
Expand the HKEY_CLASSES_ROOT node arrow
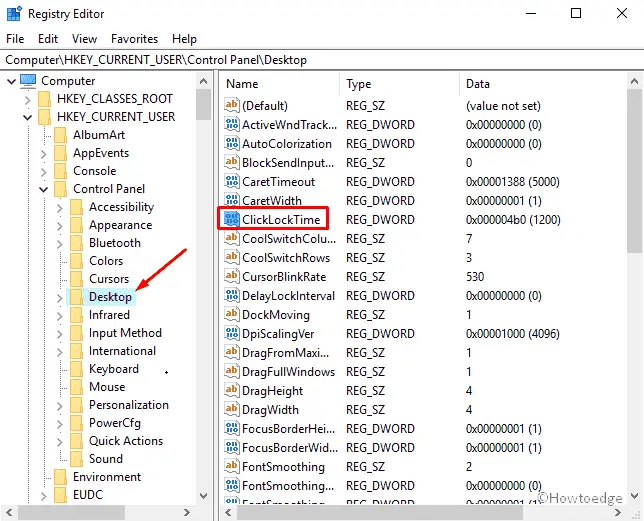click(x=27, y=99)
